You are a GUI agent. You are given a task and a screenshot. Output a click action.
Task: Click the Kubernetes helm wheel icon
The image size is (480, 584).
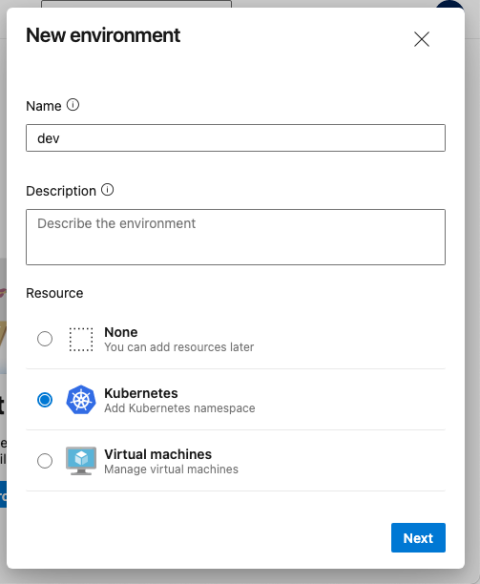81,400
